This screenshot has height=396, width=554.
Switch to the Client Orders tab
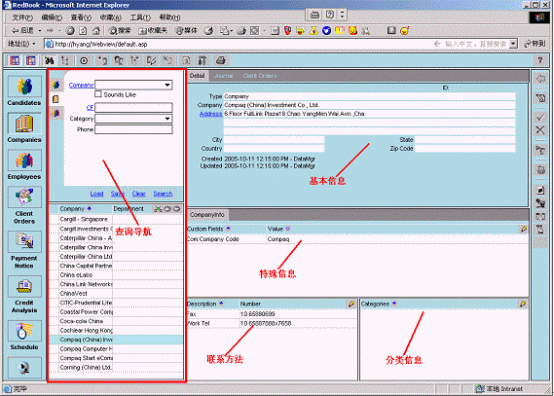coord(260,76)
